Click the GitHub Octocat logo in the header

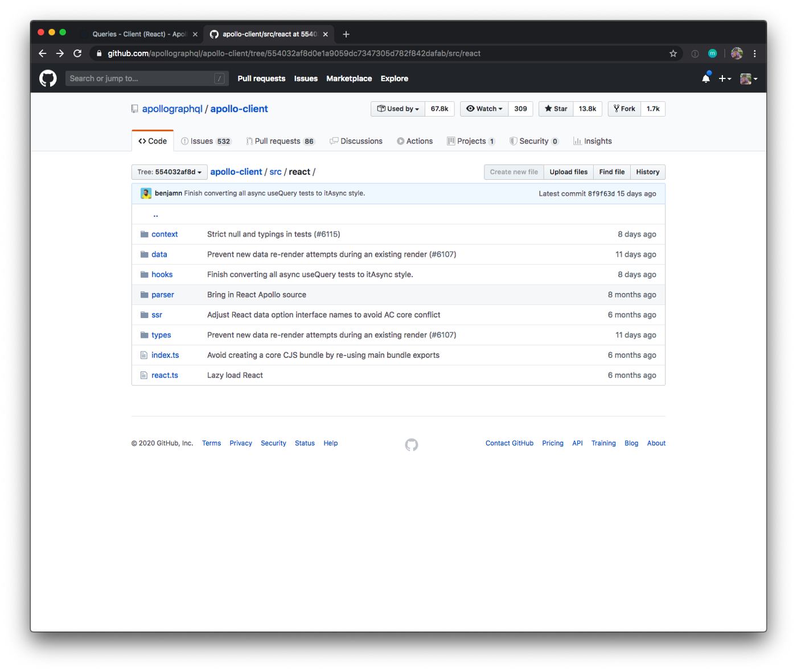coord(48,79)
